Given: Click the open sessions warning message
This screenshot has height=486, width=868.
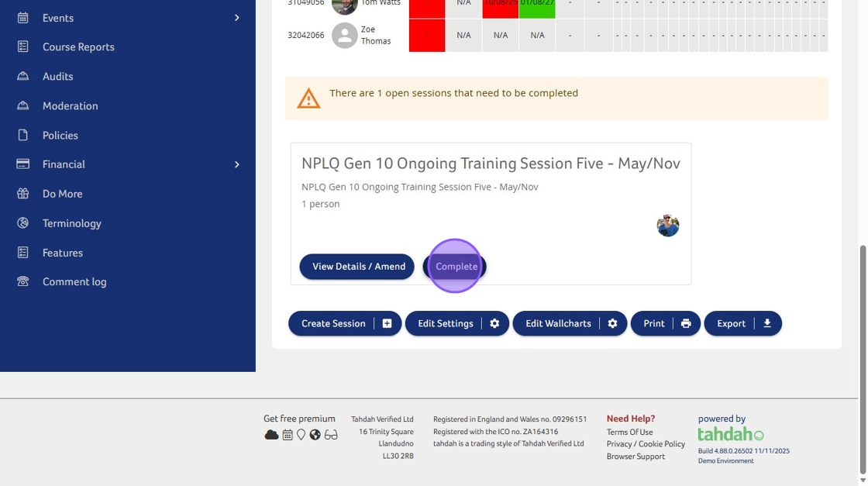Looking at the screenshot, I should [x=453, y=93].
